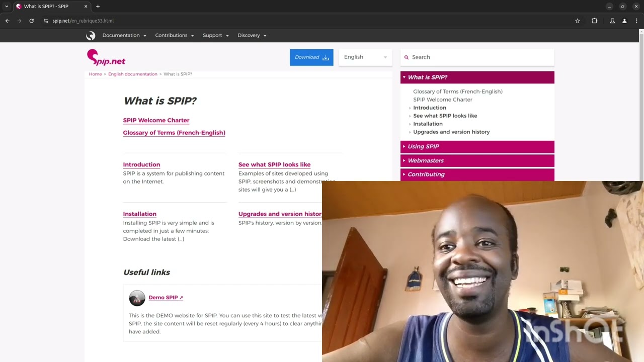Viewport: 644px width, 362px height.
Task: Select sidebar SPIP Welcome Charter item
Action: point(443,100)
